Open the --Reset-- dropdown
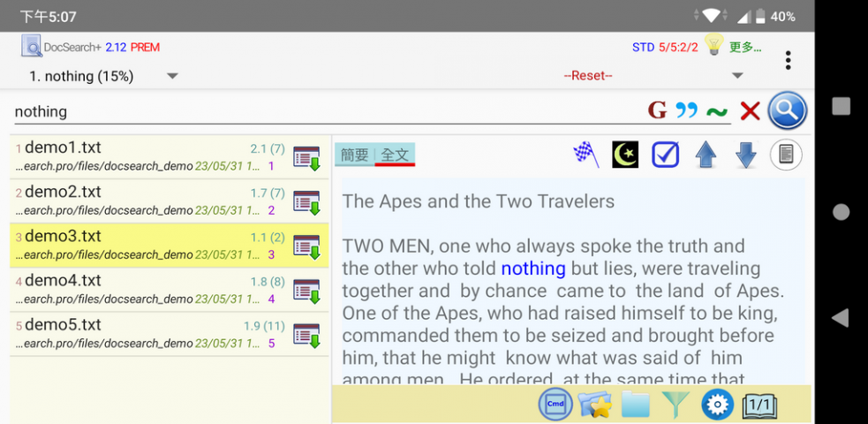 pyautogui.click(x=737, y=76)
